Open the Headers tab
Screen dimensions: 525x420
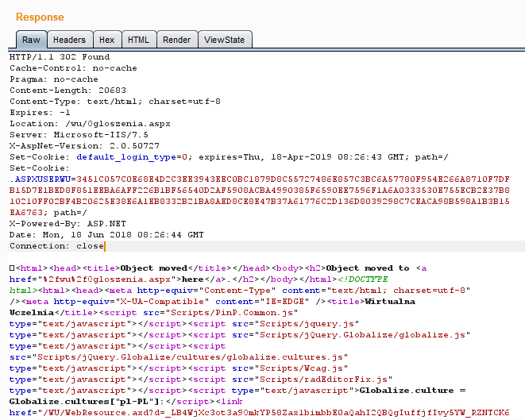pos(69,40)
